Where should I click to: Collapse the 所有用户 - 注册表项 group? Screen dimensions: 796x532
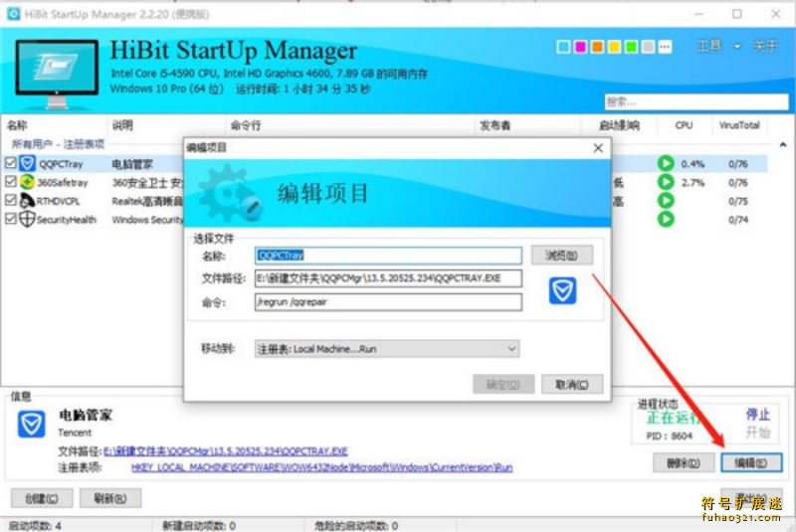click(783, 144)
